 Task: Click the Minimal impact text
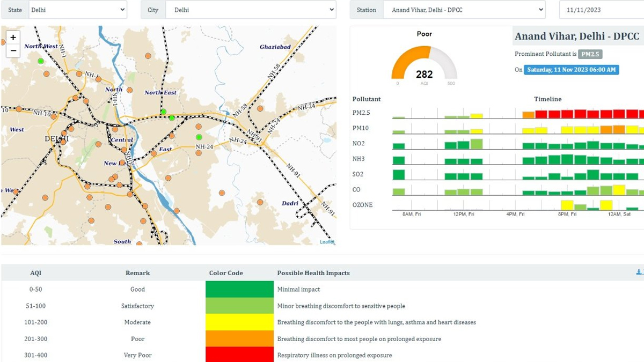[298, 290]
